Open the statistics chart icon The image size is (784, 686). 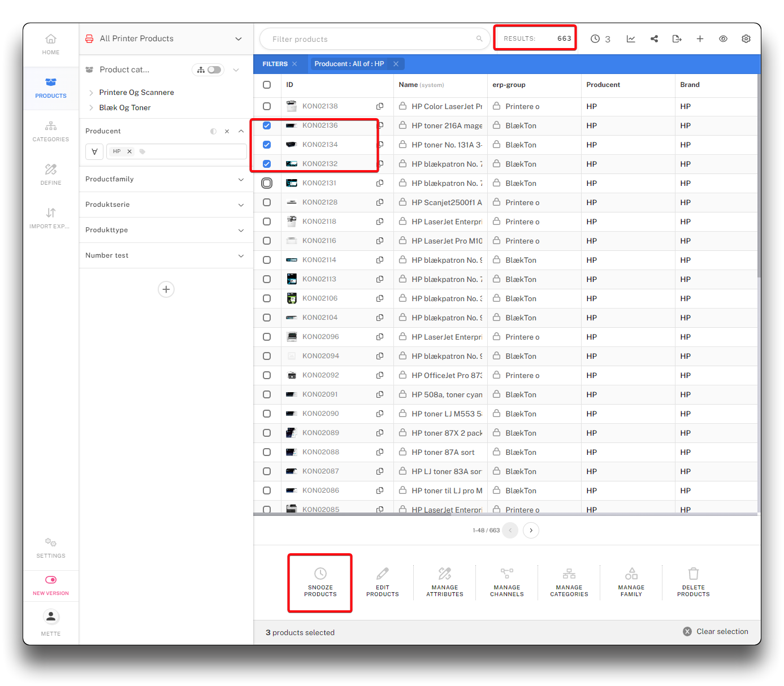[631, 39]
